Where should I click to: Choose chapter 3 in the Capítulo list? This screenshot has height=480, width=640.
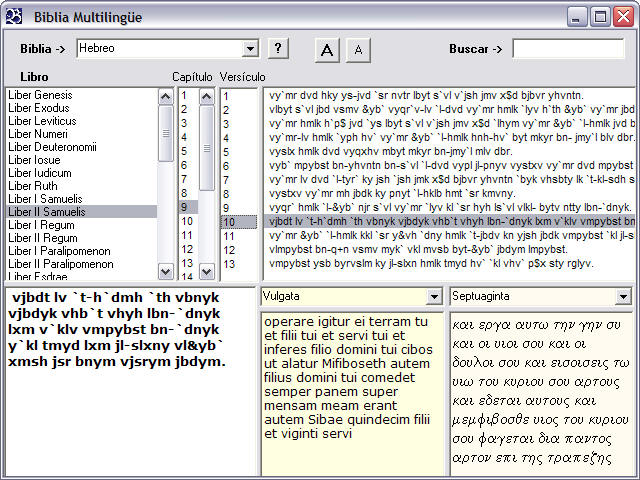189,123
